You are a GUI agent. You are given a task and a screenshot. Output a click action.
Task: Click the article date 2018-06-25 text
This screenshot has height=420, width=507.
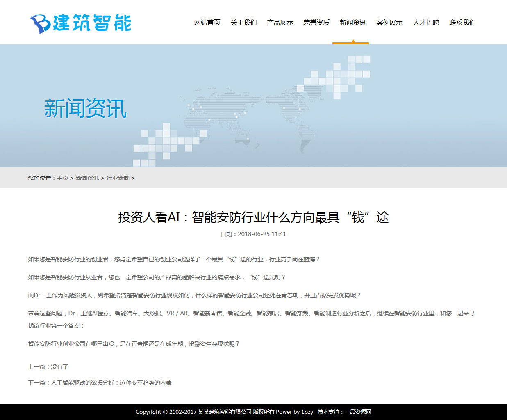[x=253, y=234]
